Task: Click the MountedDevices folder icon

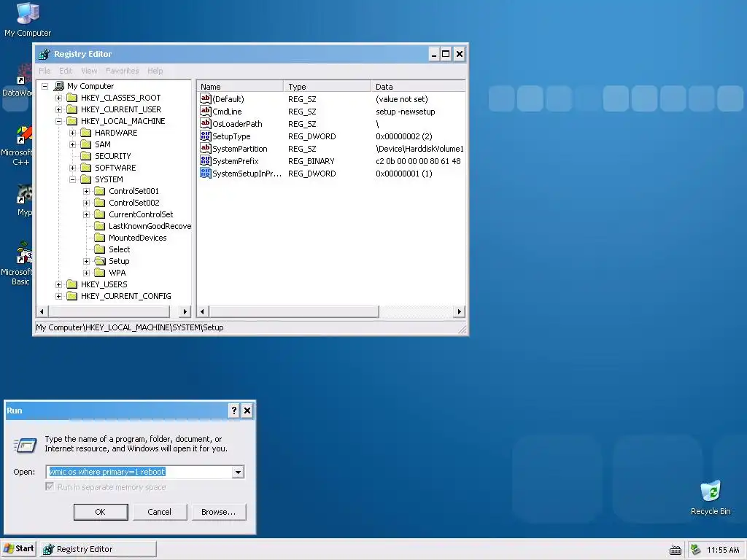Action: [x=99, y=238]
